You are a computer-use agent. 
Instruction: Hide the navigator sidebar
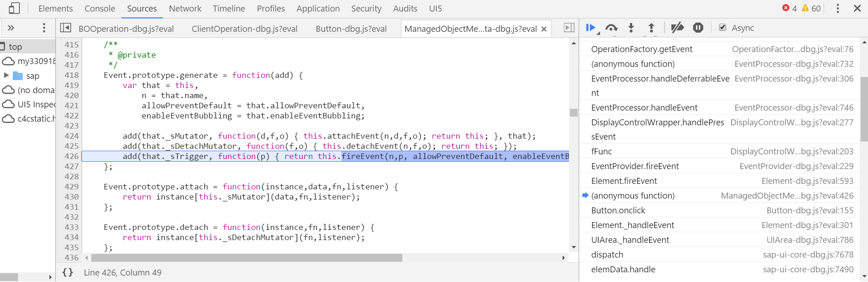66,28
